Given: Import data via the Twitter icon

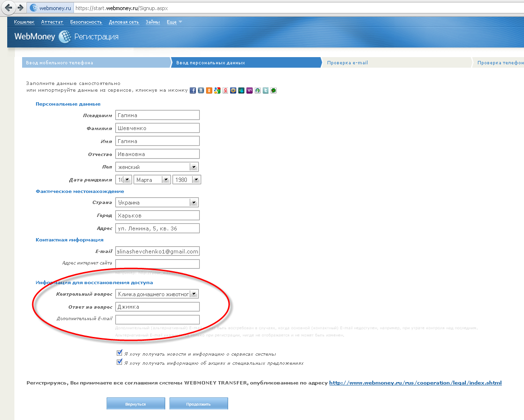Looking at the screenshot, I should (x=265, y=90).
